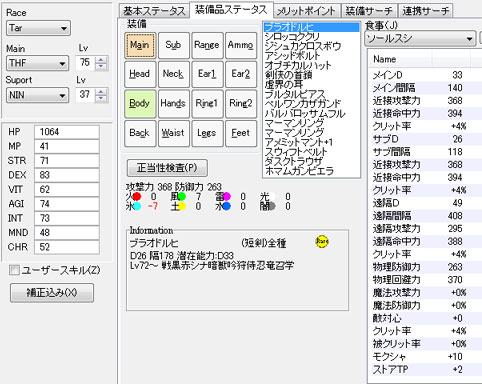Click the Ammo equipment slot button
This screenshot has height=384, width=482.
coord(241,45)
